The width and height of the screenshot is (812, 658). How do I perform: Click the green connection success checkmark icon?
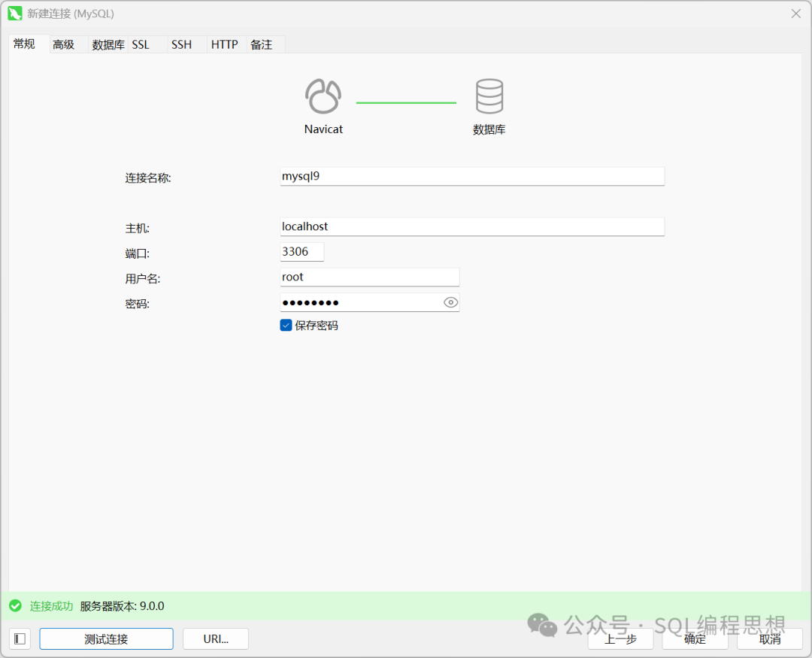15,606
